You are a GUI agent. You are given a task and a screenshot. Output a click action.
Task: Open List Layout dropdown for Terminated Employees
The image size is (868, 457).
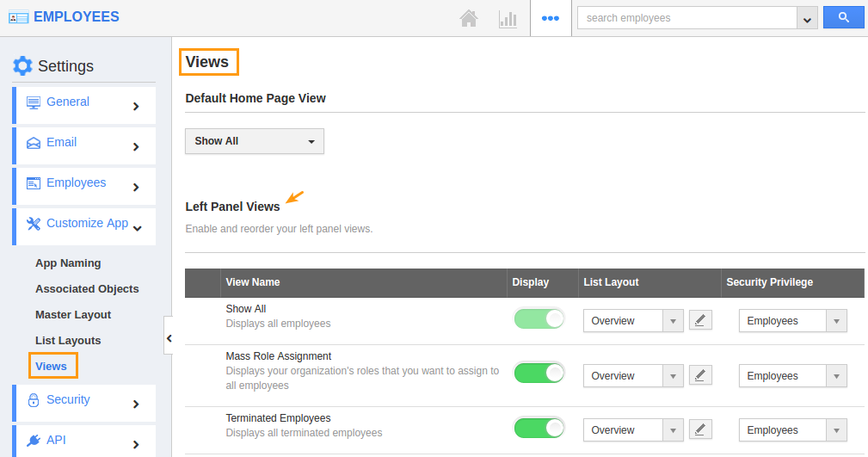pos(633,430)
